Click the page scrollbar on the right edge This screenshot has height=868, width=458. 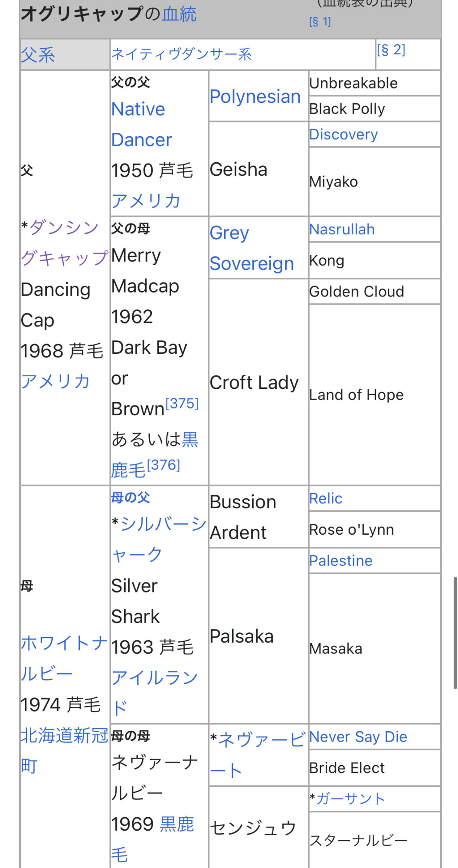pyautogui.click(x=455, y=633)
